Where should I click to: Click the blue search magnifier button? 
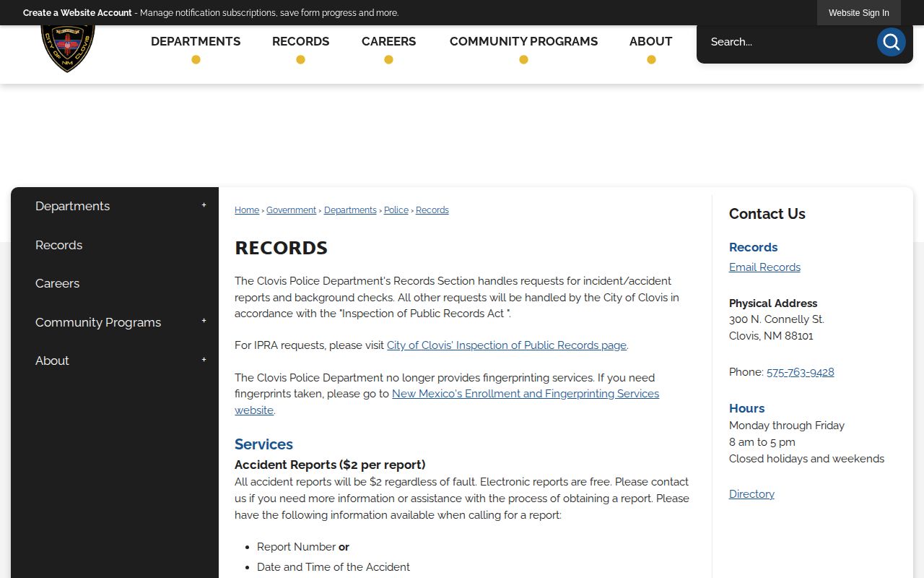891,42
